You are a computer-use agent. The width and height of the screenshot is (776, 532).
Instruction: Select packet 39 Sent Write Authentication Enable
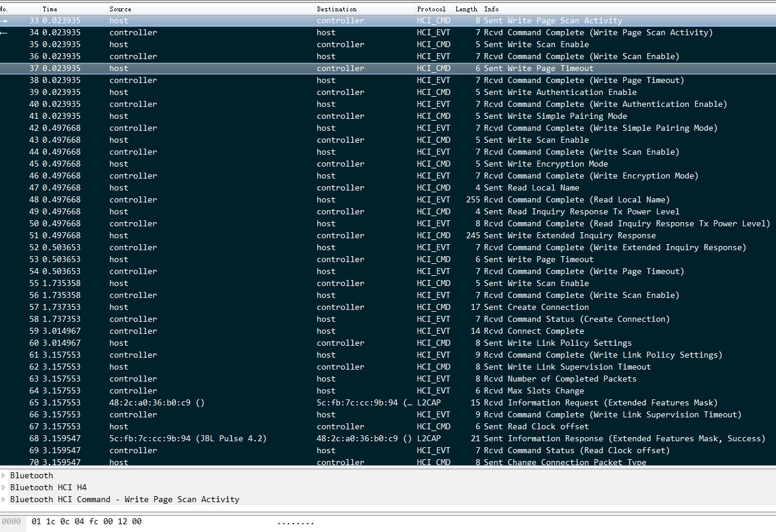(x=388, y=93)
